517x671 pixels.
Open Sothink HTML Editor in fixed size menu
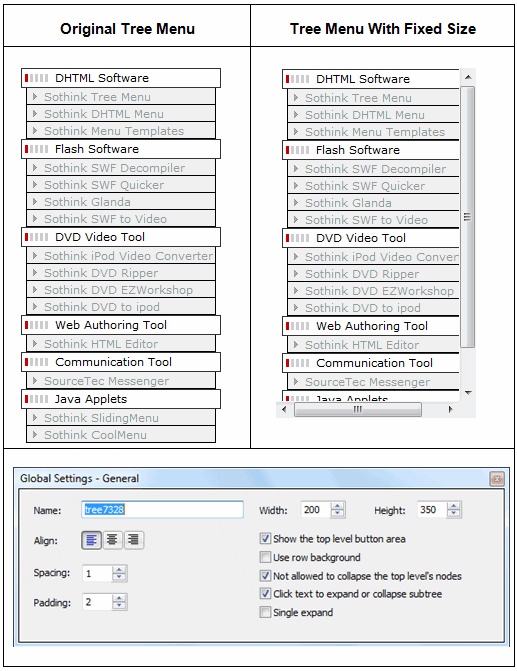pyautogui.click(x=373, y=345)
